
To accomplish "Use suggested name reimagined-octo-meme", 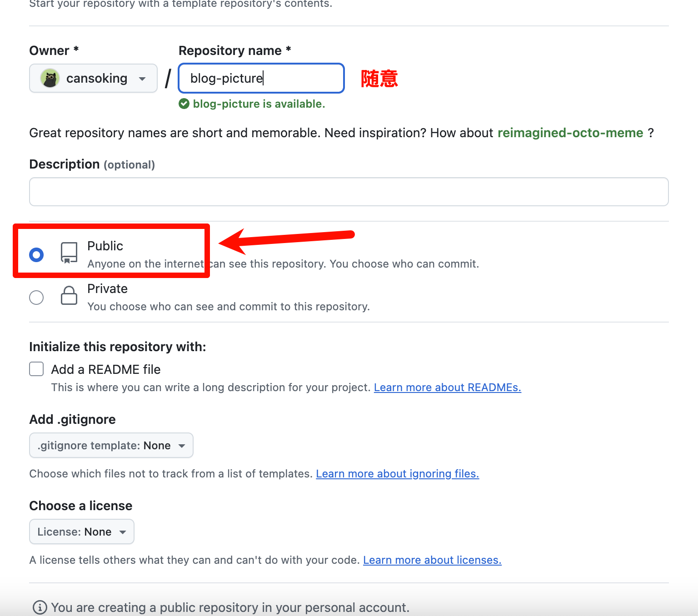I will (570, 133).
